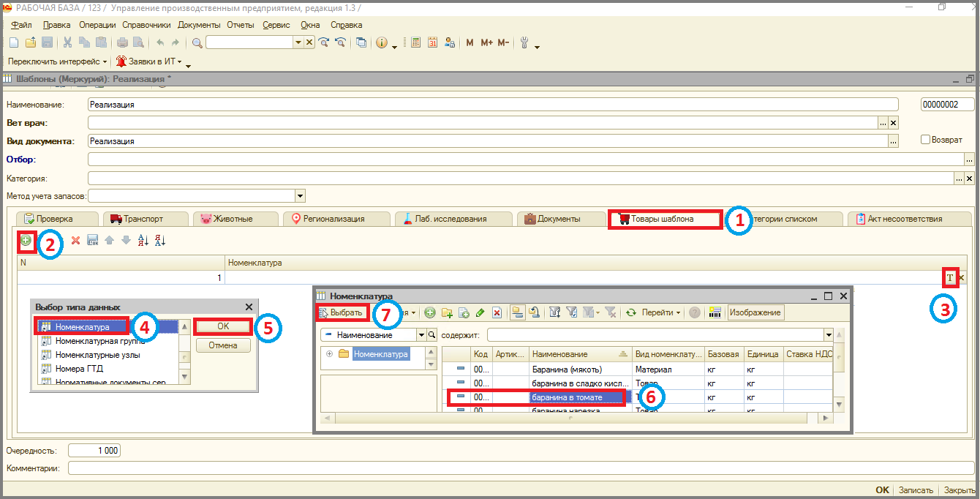980x499 pixels.
Task: Open Метод учета запасов dropdown
Action: coord(300,196)
